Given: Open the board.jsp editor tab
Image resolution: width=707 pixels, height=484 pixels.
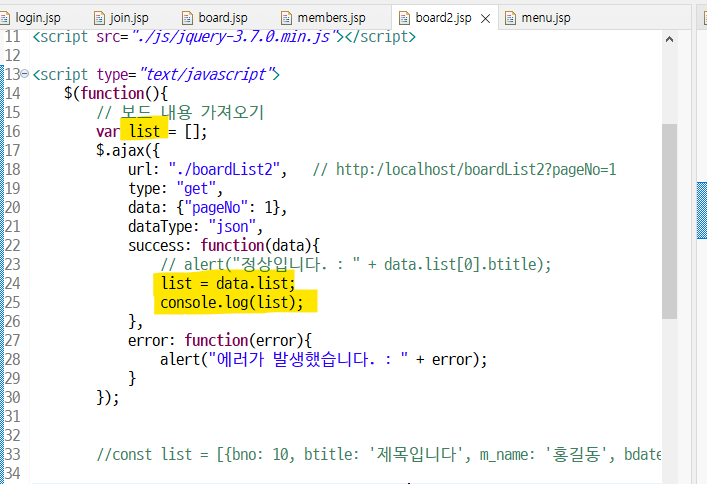Looking at the screenshot, I should coord(223,18).
